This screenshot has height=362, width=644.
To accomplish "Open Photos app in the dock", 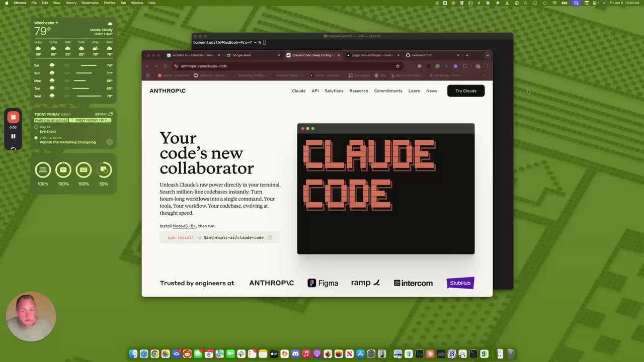I will point(166,354).
